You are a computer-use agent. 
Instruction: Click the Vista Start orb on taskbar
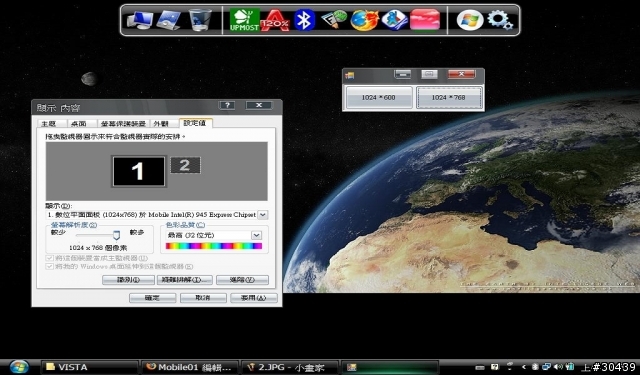(x=19, y=367)
